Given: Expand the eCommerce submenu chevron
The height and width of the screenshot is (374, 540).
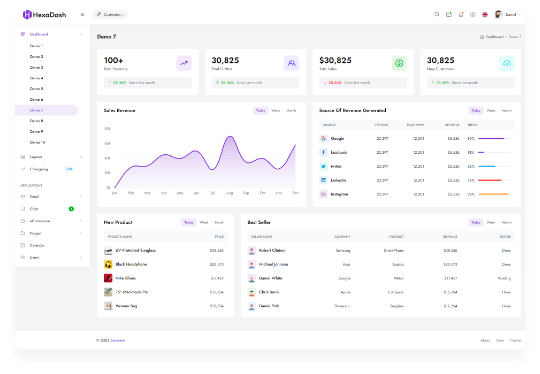Looking at the screenshot, I should pyautogui.click(x=81, y=221).
